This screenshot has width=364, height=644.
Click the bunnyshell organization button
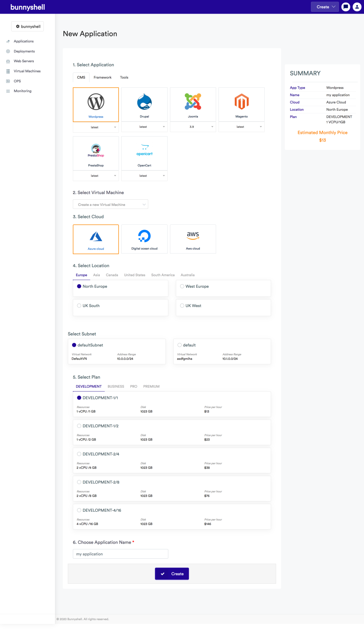[x=28, y=27]
